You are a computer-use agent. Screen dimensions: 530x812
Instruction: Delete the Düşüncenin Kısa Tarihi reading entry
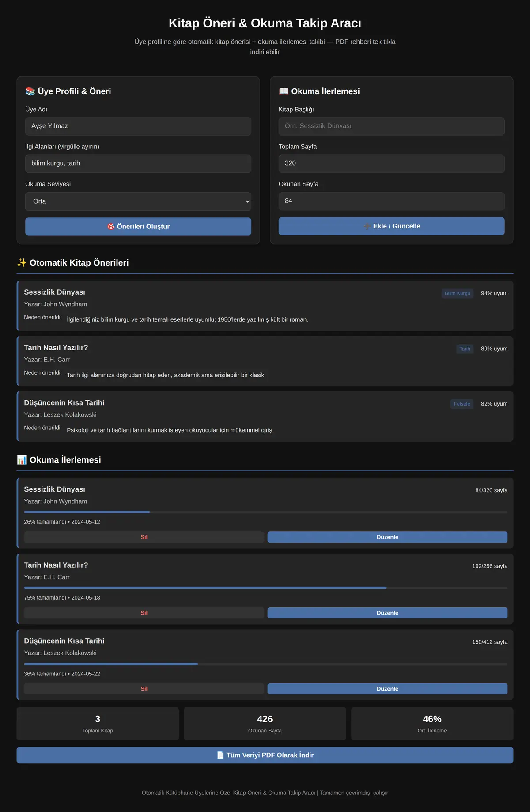pos(144,689)
